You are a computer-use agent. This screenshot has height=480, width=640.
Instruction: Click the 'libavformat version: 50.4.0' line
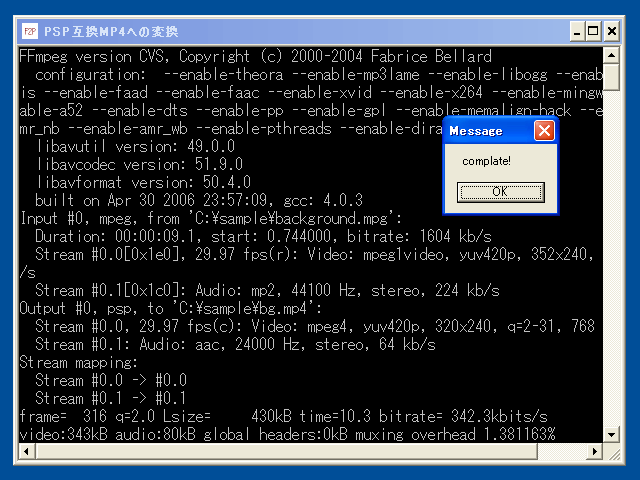[x=144, y=182]
